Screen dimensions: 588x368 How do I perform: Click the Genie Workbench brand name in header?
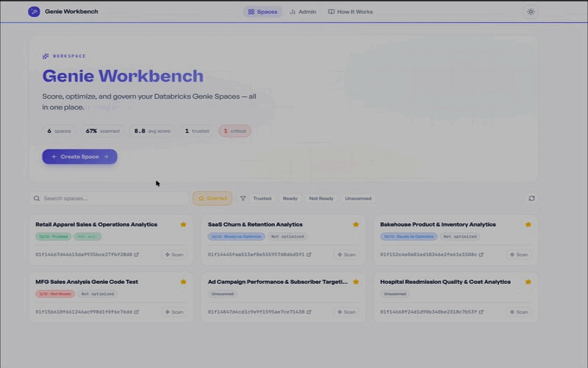coord(71,12)
